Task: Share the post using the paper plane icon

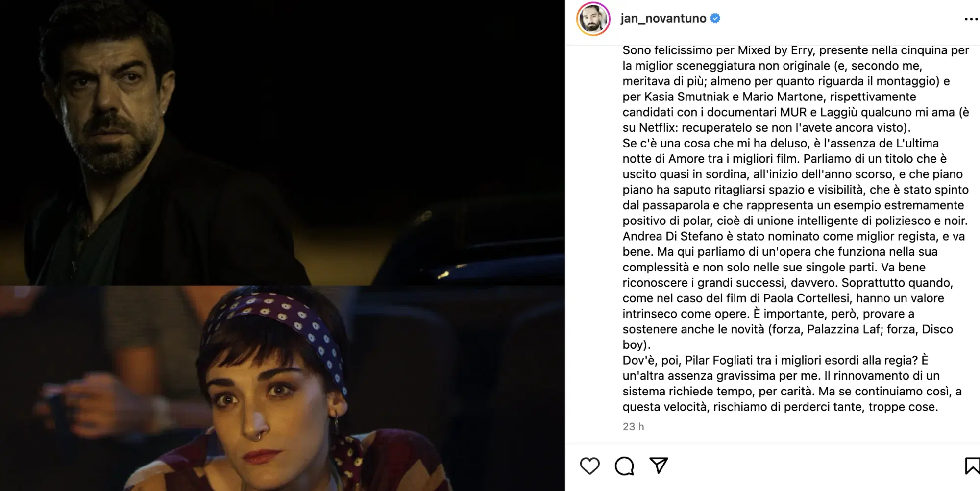Action: [x=659, y=466]
